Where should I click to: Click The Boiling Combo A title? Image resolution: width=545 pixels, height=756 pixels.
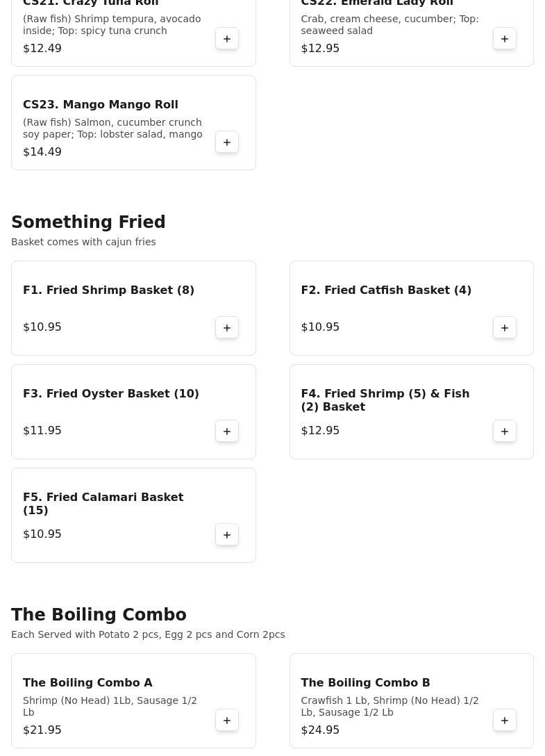87,683
